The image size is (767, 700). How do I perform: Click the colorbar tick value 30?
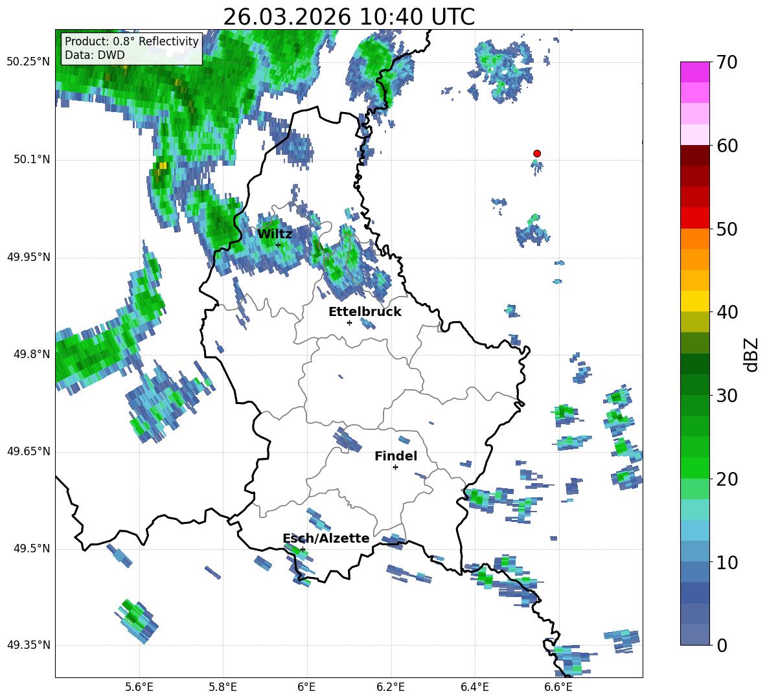pyautogui.click(x=727, y=396)
